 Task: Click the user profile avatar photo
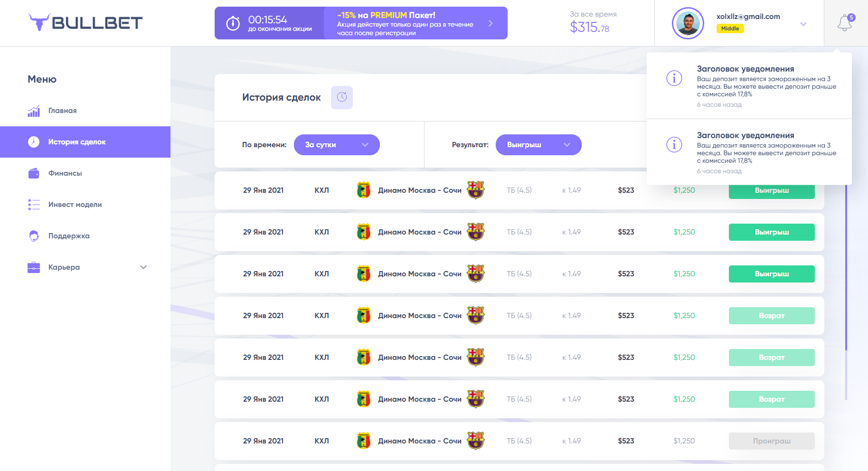tap(688, 23)
